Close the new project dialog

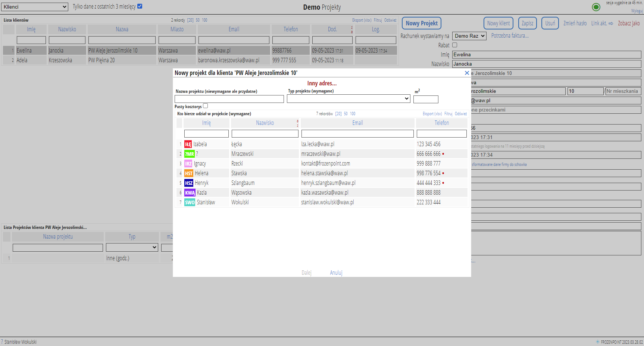point(467,73)
